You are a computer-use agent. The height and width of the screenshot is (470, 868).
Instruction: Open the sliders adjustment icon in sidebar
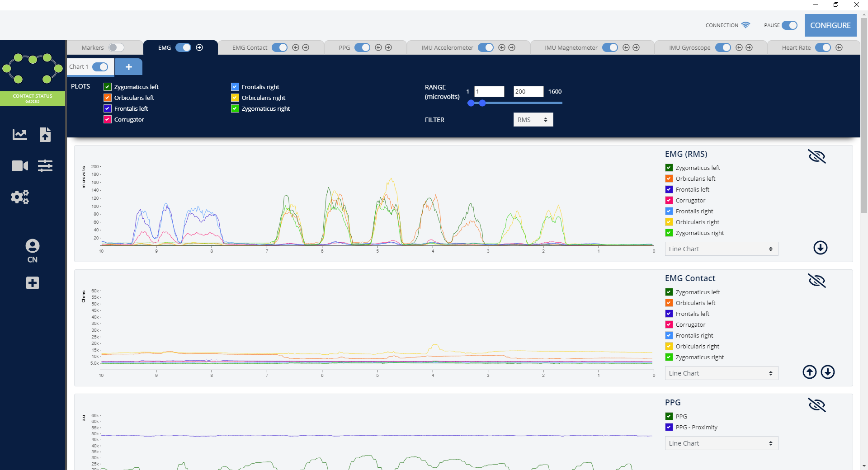(45, 166)
